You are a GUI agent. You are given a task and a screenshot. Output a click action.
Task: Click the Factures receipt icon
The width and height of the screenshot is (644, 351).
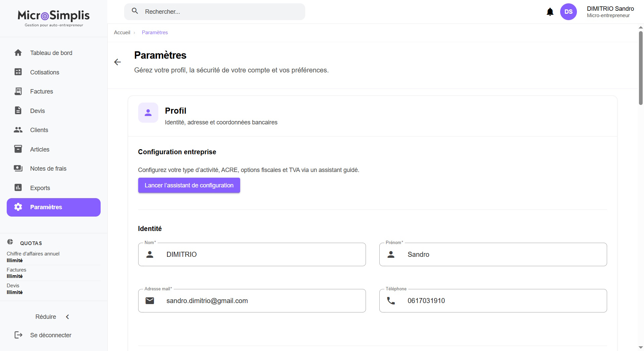coord(18,91)
